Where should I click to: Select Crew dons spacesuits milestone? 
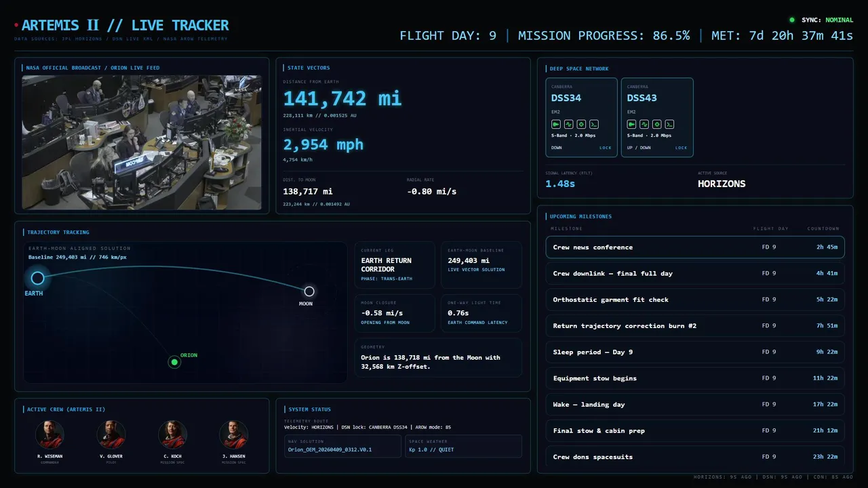(695, 457)
